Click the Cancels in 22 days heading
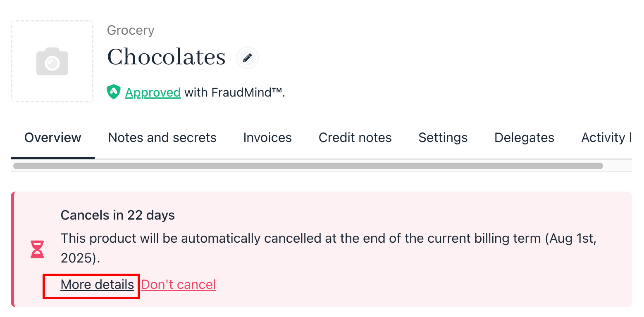Viewport: 644px width, 317px height. click(118, 215)
